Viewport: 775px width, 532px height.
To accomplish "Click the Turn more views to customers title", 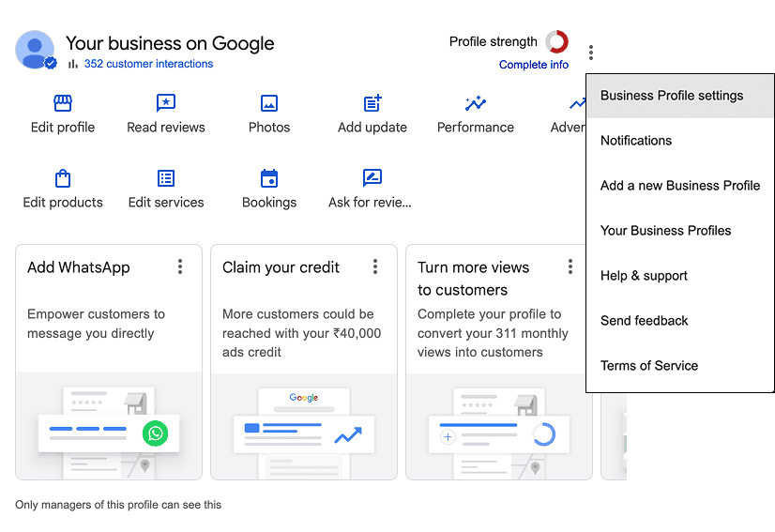I will click(x=474, y=279).
